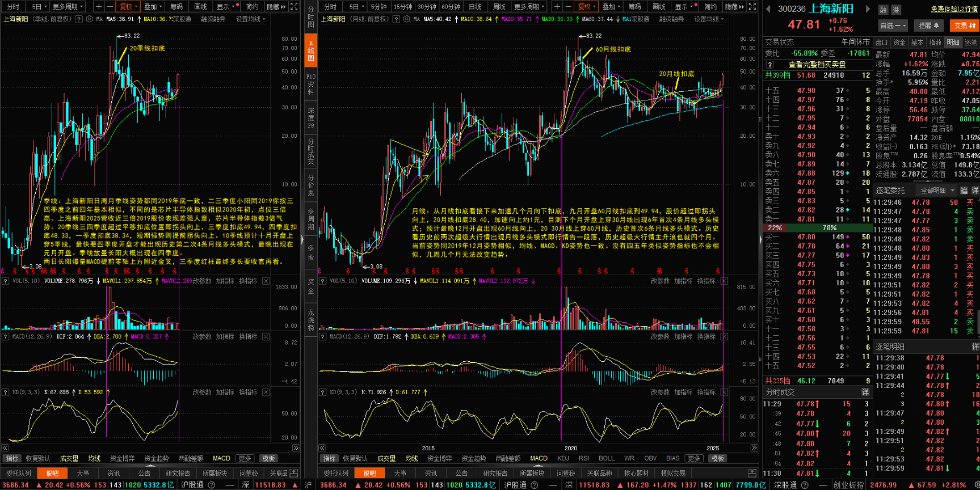
Task: Open 免费体验L2行情 link
Action: tap(954, 9)
